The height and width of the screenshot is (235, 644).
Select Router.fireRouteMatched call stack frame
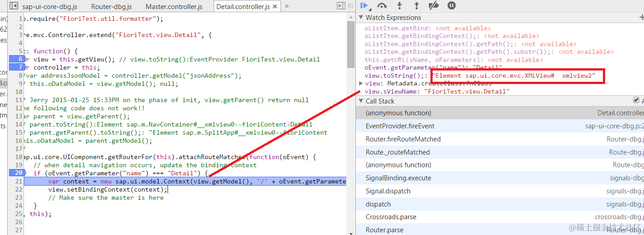coord(500,139)
